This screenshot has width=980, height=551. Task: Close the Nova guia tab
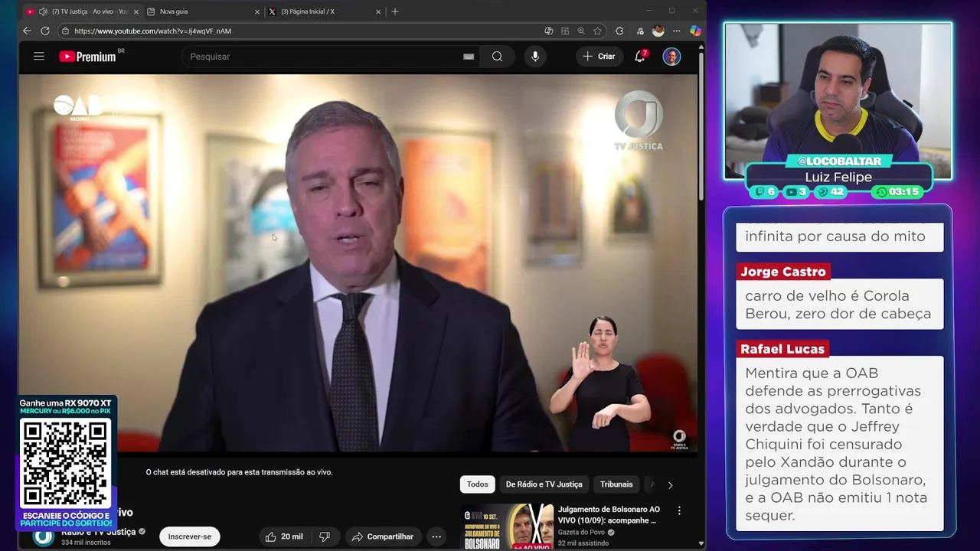[x=257, y=11]
